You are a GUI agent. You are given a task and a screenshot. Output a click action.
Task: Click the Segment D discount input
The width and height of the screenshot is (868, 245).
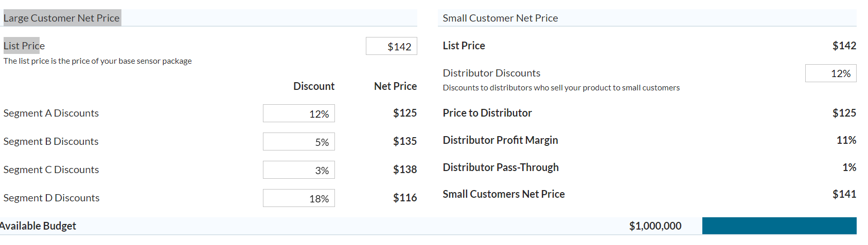pyautogui.click(x=298, y=198)
